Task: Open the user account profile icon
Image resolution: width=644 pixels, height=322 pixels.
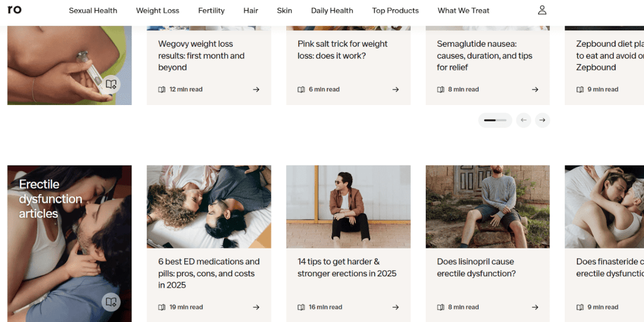Action: pos(542,10)
